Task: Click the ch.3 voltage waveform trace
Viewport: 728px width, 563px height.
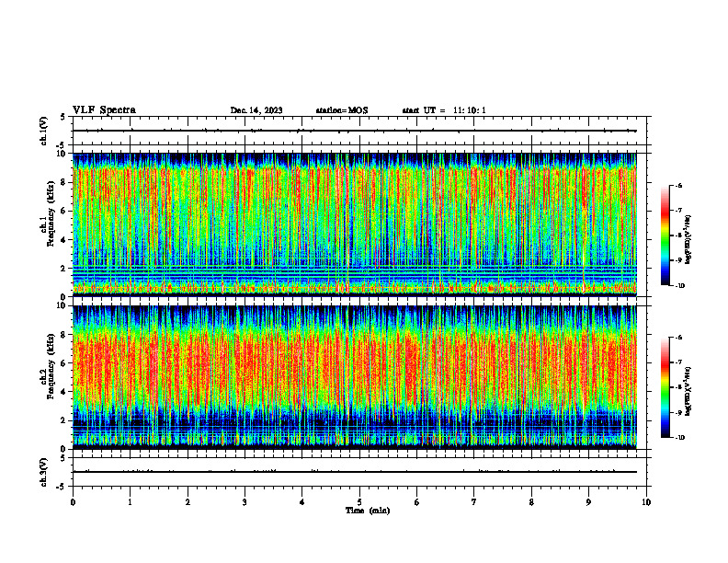Action: click(x=355, y=472)
